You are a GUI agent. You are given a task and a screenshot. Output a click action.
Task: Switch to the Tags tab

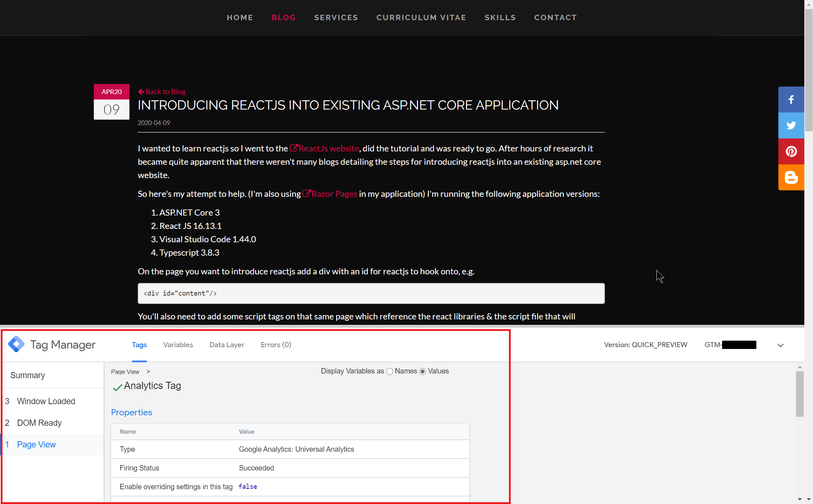139,345
